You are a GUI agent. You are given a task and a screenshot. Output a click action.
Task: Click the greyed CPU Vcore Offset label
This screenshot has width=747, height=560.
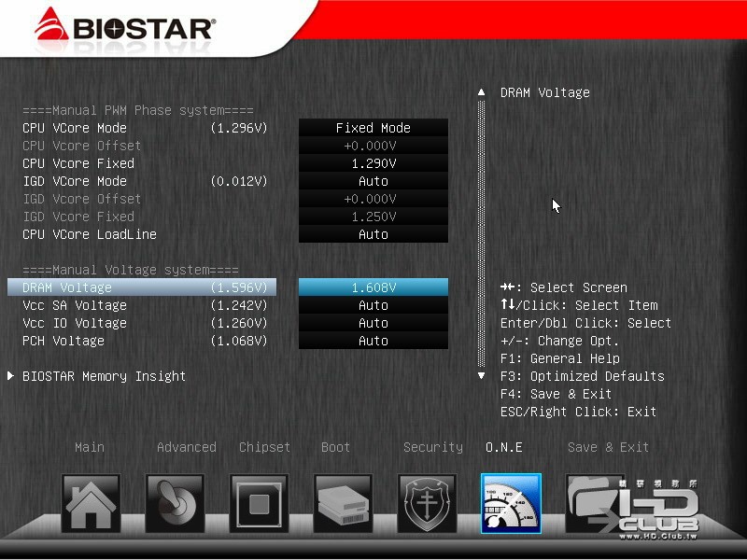pyautogui.click(x=82, y=146)
